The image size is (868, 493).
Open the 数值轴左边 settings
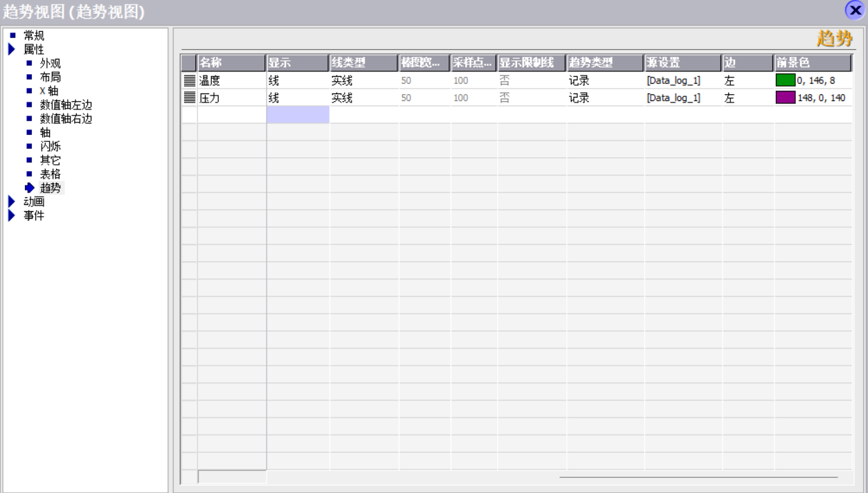(x=66, y=105)
